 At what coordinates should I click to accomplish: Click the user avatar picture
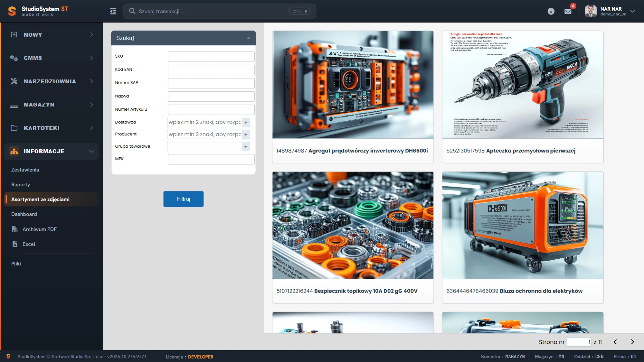pyautogui.click(x=591, y=11)
